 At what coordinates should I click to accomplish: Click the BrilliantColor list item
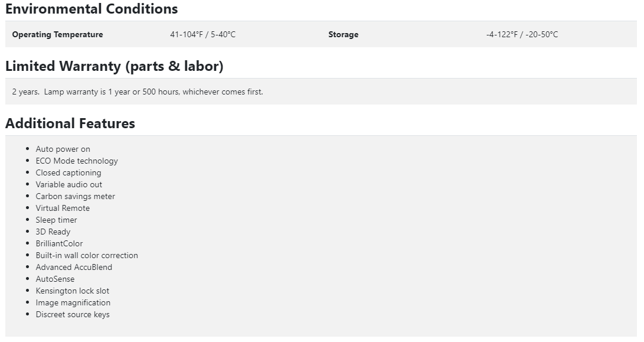59,243
